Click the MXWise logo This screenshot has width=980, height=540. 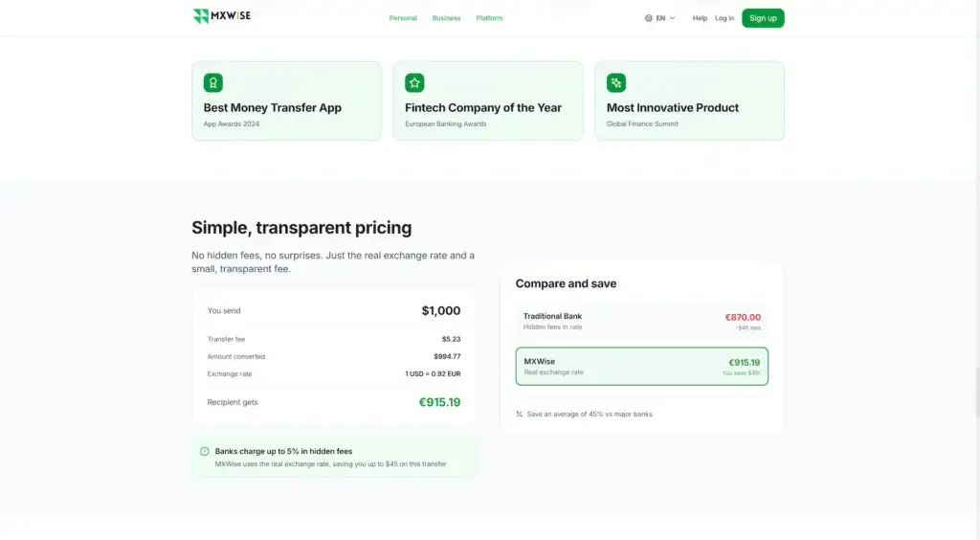[222, 16]
